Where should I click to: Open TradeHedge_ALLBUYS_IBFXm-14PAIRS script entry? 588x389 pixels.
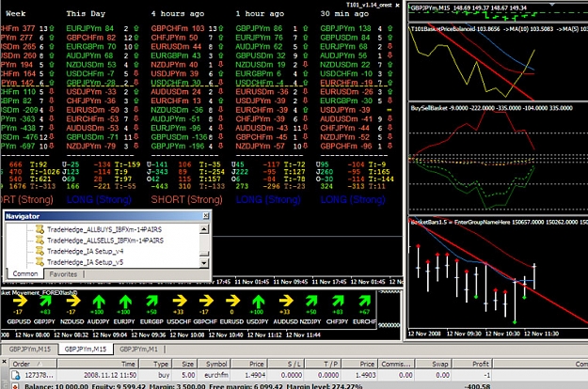pyautogui.click(x=104, y=229)
